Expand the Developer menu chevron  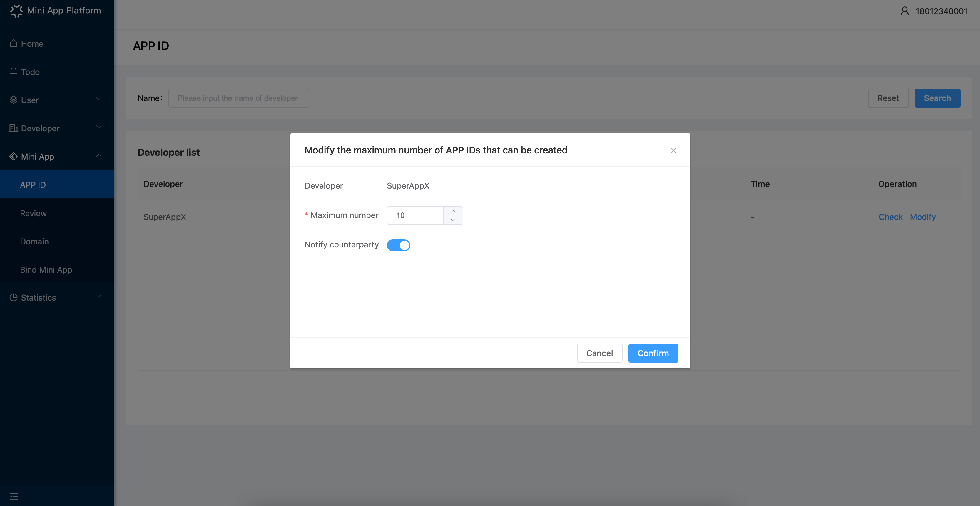[98, 127]
